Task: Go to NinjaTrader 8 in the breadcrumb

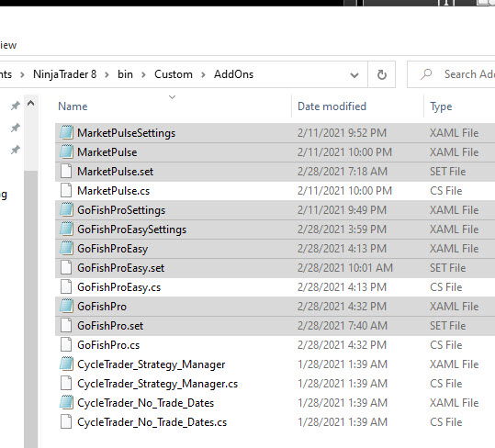Action: (x=64, y=74)
